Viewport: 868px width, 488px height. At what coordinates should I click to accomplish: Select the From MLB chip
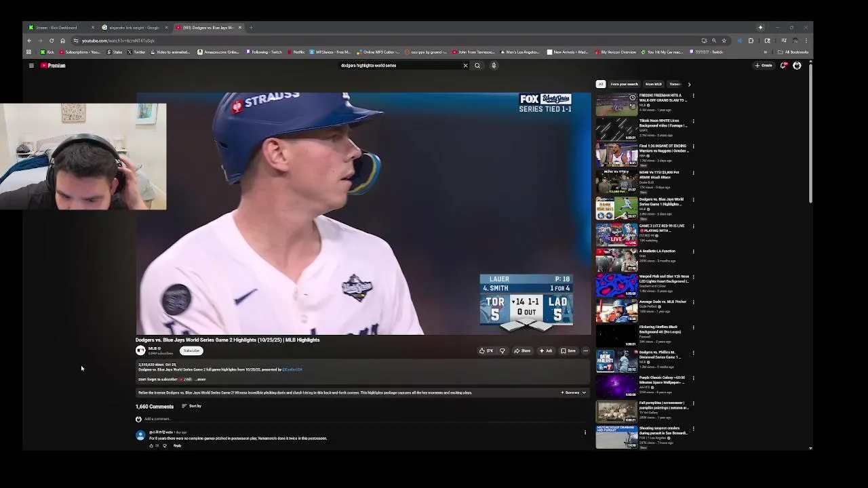click(653, 84)
